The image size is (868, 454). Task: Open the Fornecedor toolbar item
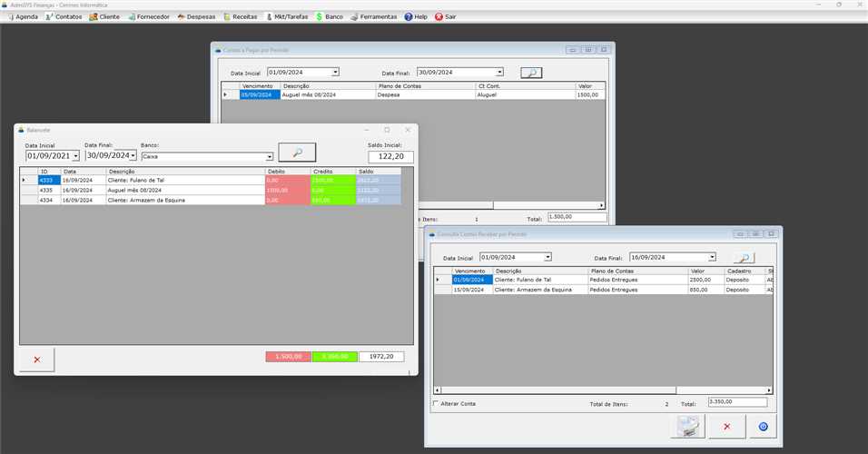pyautogui.click(x=142, y=16)
